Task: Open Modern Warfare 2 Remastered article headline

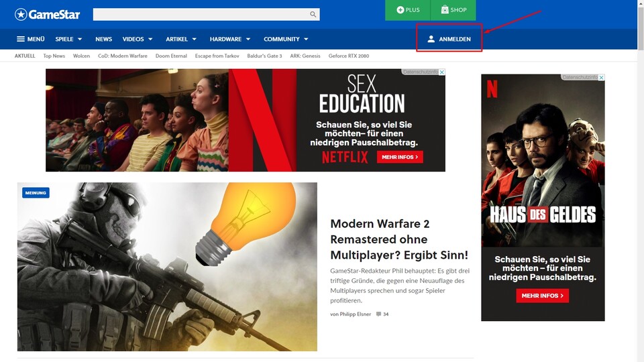Action: point(399,239)
